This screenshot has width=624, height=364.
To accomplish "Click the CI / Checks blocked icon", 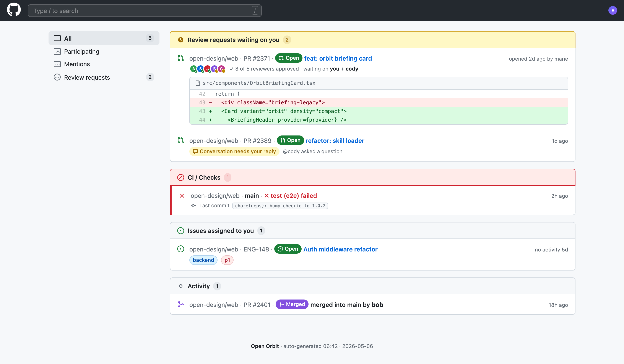I will 181,177.
